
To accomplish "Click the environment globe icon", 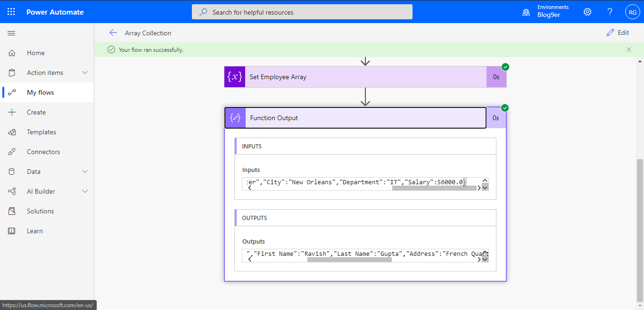I will click(x=526, y=12).
